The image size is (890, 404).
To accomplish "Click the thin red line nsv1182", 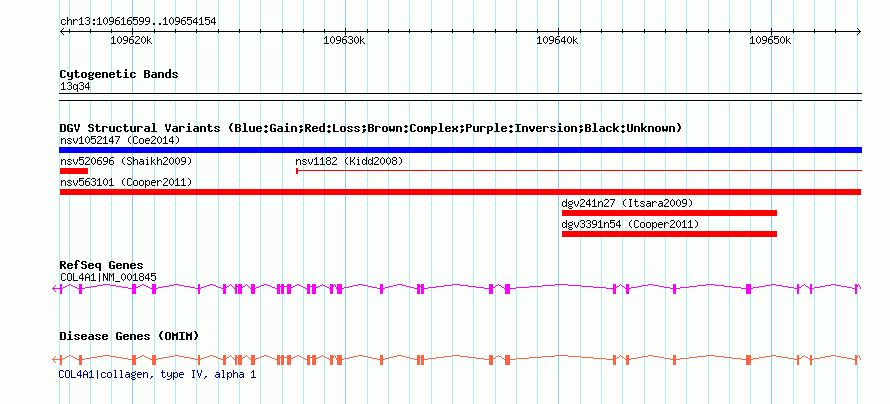I will tap(579, 170).
